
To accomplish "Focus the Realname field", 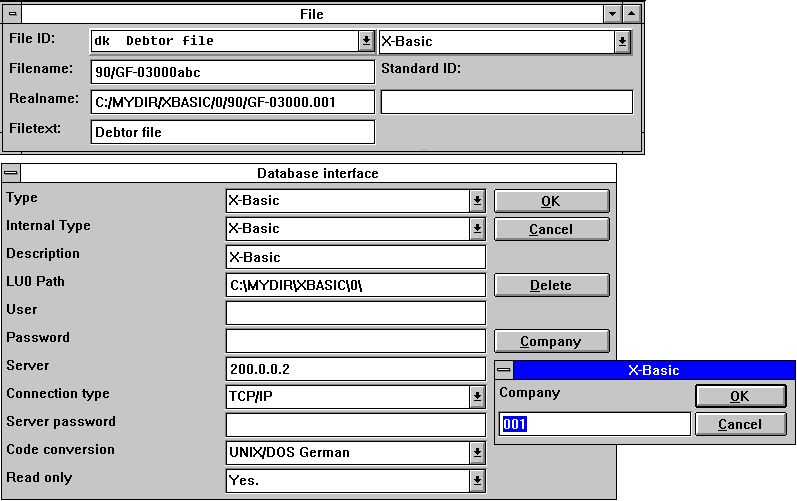I will 233,102.
